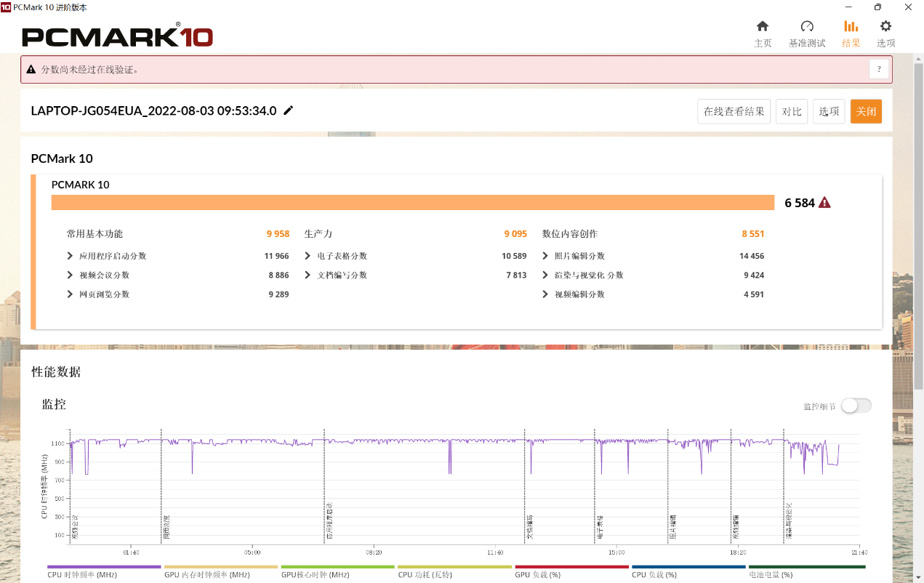Click the 数位内容创作 heading
Image resolution: width=924 pixels, height=583 pixels.
point(570,234)
